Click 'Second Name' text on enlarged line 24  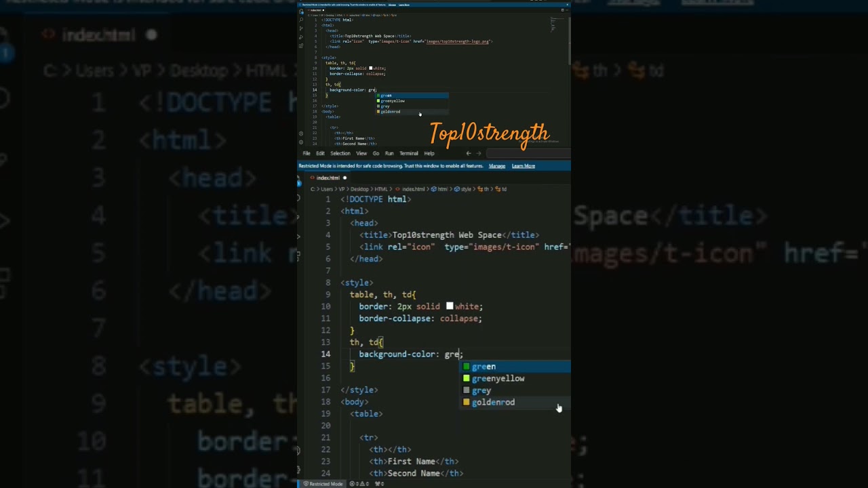pyautogui.click(x=414, y=473)
